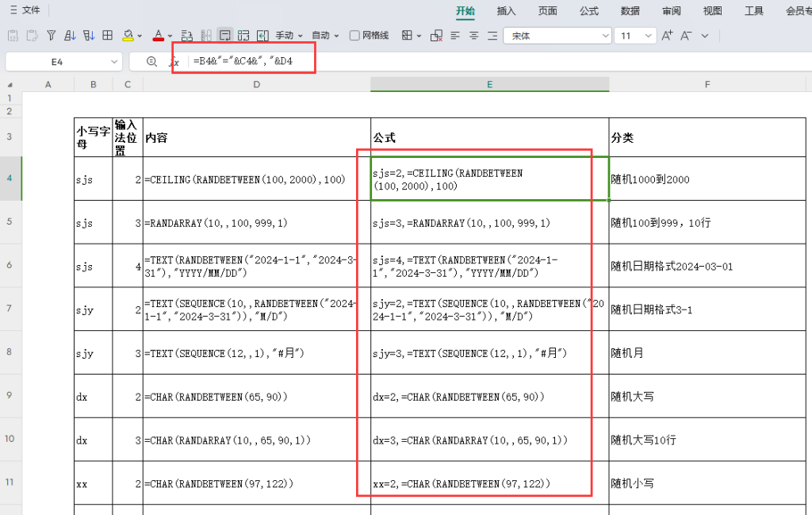This screenshot has width=812, height=515.
Task: Click the select all corner triangle
Action: tap(10, 84)
